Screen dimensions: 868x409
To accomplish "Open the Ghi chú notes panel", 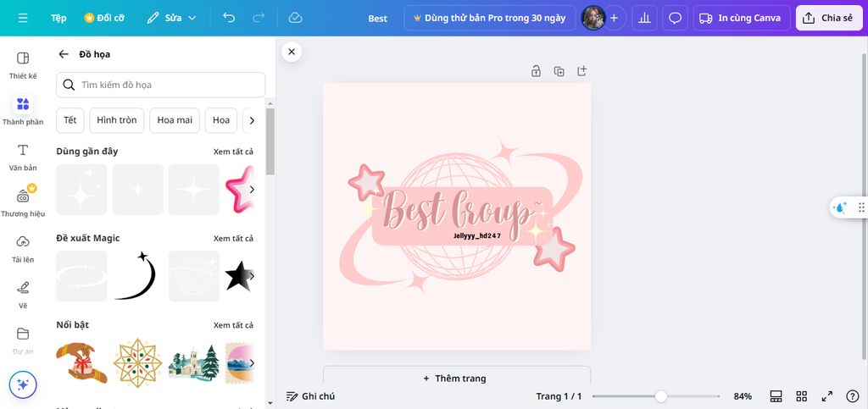I will tap(310, 396).
